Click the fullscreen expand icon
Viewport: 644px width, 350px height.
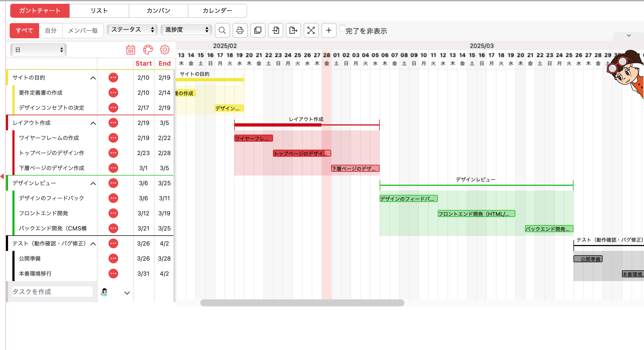[311, 30]
